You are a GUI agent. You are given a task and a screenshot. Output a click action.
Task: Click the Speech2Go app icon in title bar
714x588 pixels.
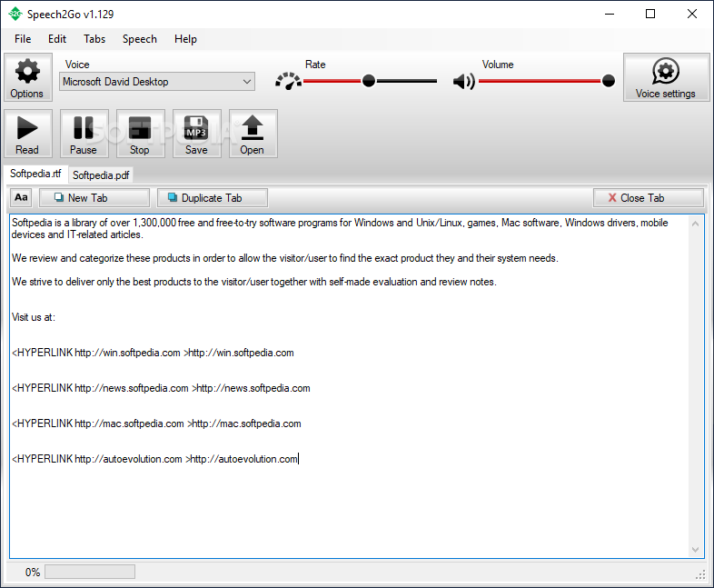[x=15, y=15]
